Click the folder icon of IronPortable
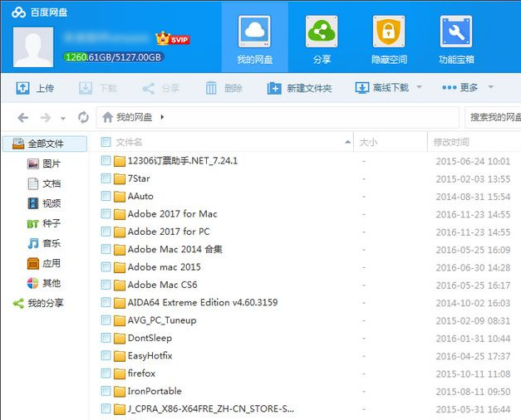 pos(120,392)
